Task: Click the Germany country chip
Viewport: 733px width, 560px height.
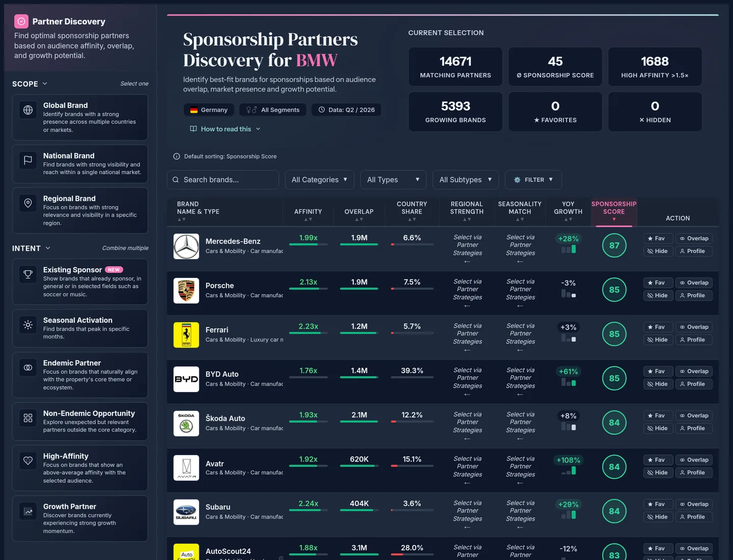Action: 209,110
